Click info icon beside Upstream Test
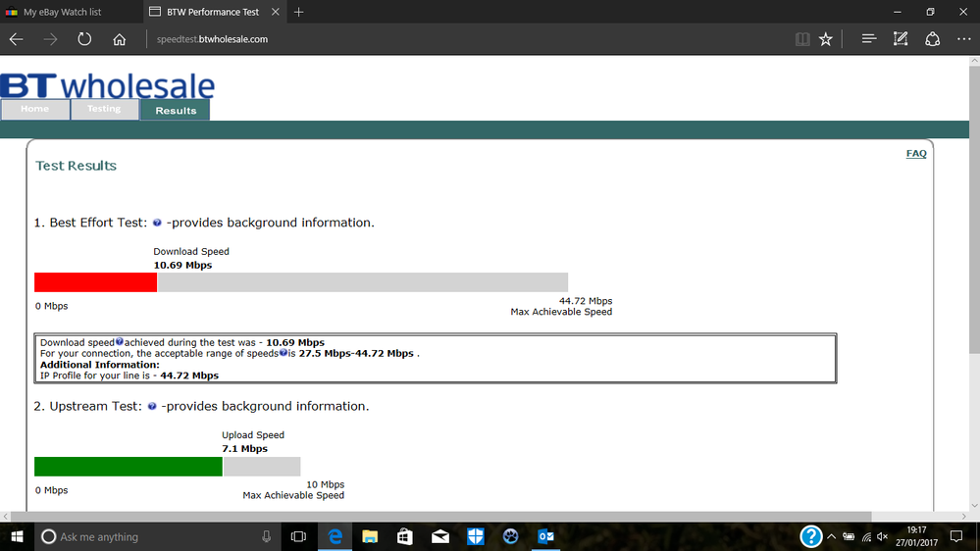Image resolution: width=980 pixels, height=551 pixels. 152,406
